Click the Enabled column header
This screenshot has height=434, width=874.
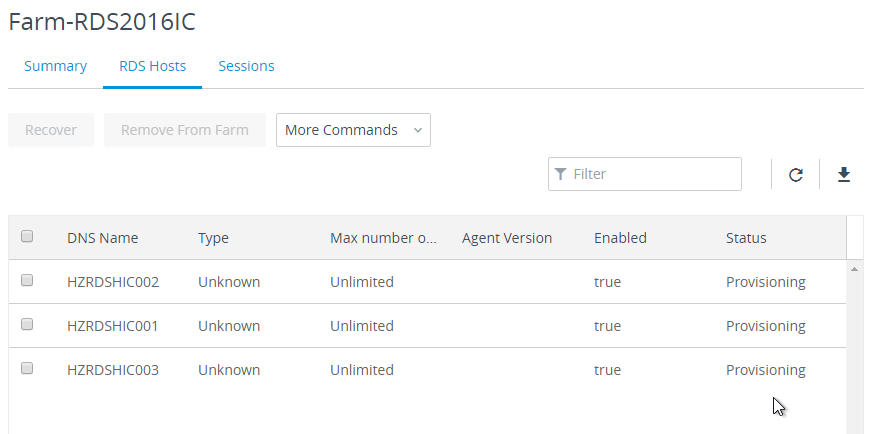620,238
